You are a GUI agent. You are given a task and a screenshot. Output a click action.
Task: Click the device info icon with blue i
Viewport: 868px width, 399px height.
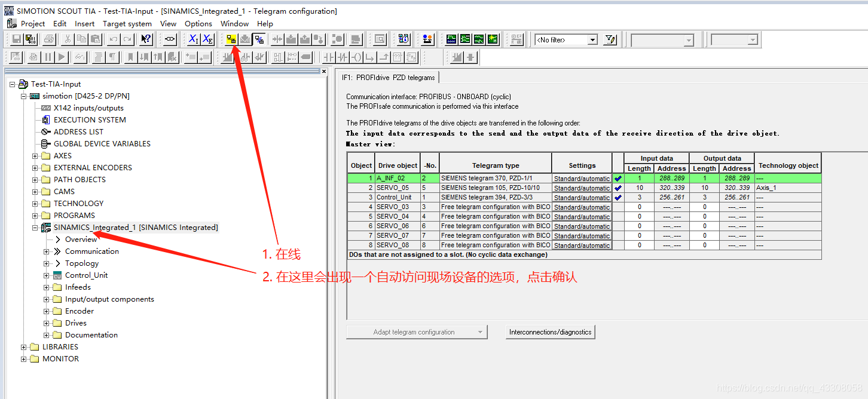pyautogui.click(x=404, y=39)
